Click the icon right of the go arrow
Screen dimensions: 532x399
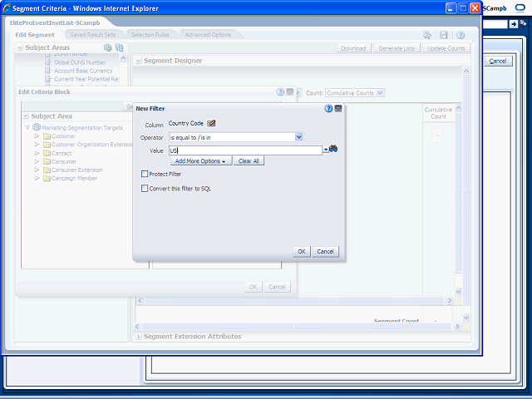coord(524,23)
